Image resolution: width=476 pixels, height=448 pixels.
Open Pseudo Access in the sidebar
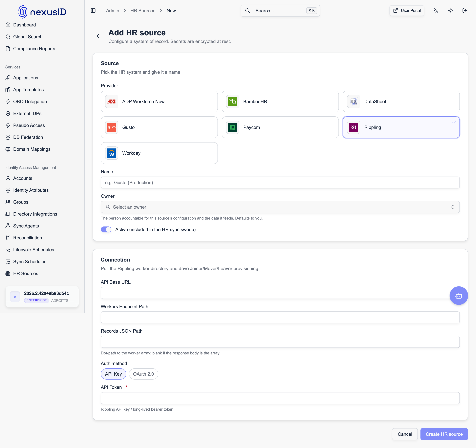pos(42,125)
